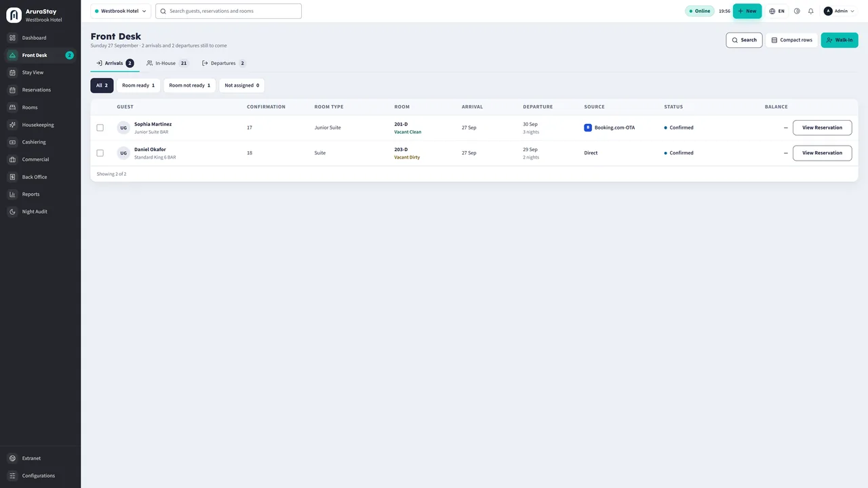Toggle Compact rows view
Image resolution: width=868 pixels, height=488 pixels.
point(791,40)
